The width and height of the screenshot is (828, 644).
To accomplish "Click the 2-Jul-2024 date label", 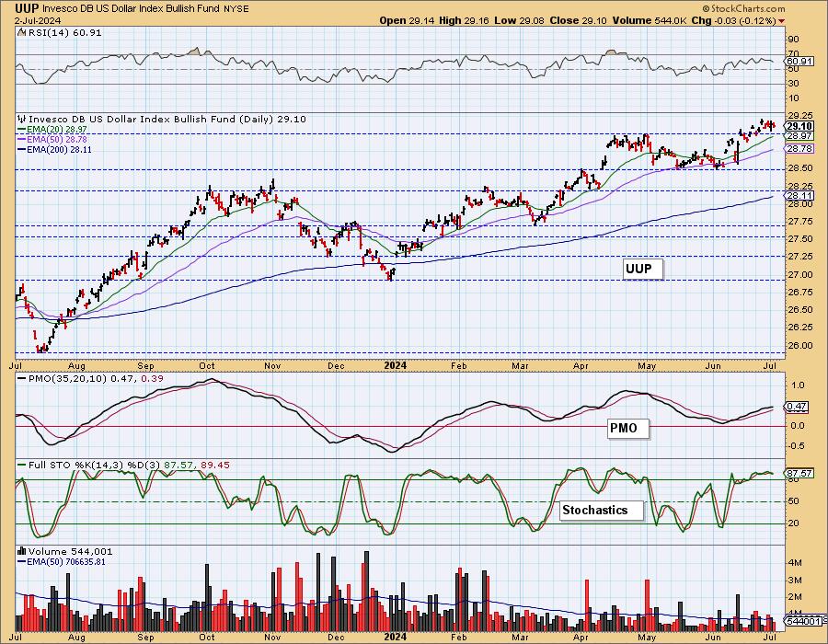I will pyautogui.click(x=38, y=20).
